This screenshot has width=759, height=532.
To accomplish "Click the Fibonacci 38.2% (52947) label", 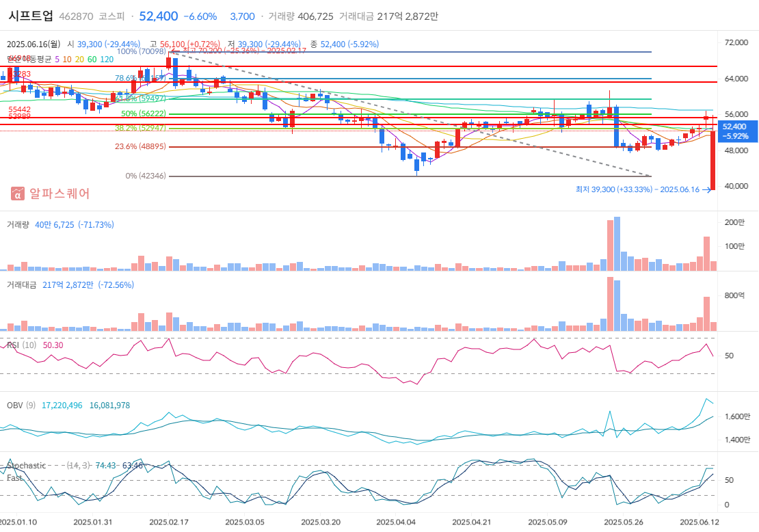I will tap(140, 129).
